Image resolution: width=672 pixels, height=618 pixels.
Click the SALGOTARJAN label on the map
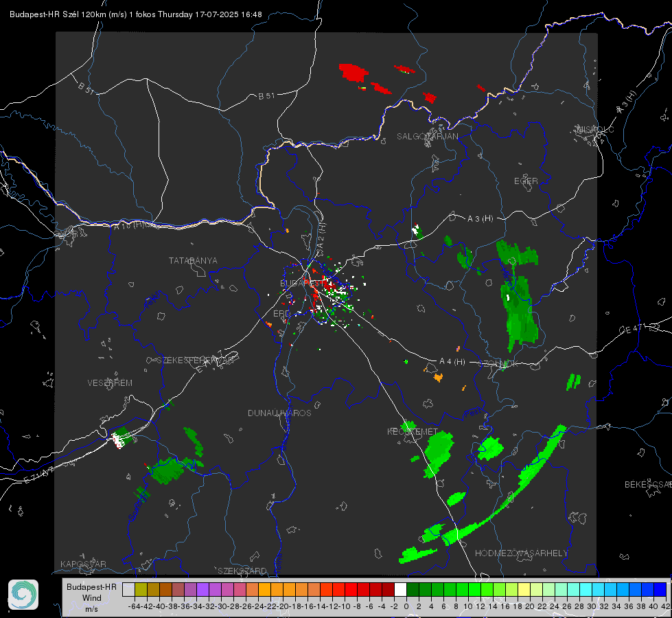427,137
